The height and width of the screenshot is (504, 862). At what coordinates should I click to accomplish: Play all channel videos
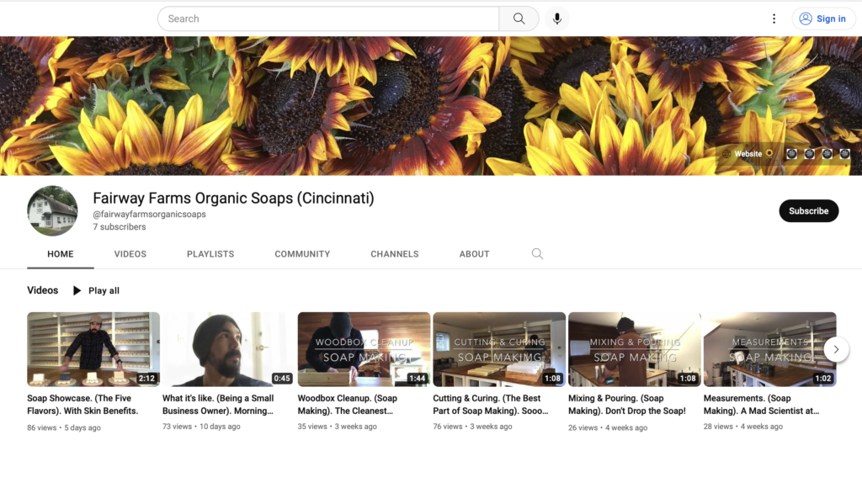(96, 291)
